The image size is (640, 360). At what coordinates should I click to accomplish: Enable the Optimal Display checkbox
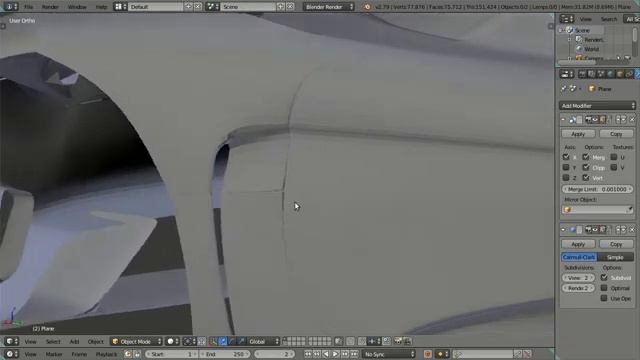click(604, 288)
